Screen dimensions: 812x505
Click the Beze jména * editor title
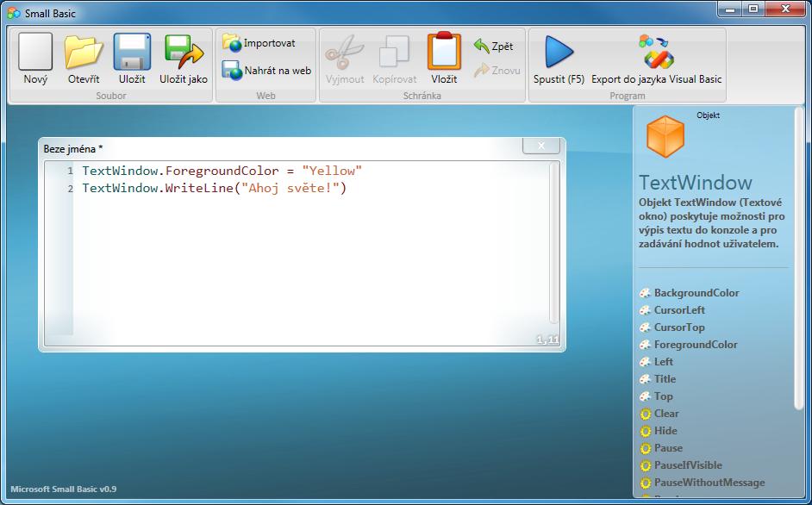73,148
